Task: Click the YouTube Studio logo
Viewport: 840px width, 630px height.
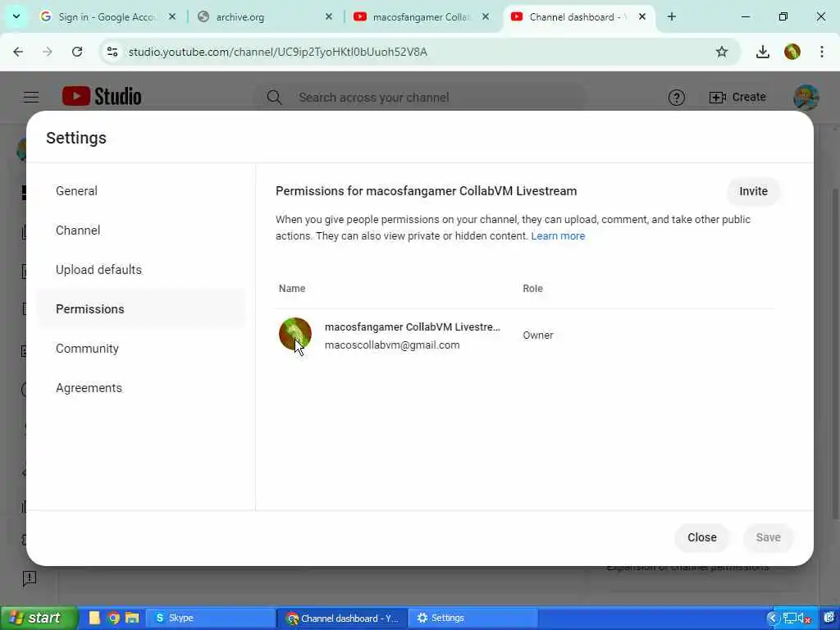Action: [x=102, y=97]
